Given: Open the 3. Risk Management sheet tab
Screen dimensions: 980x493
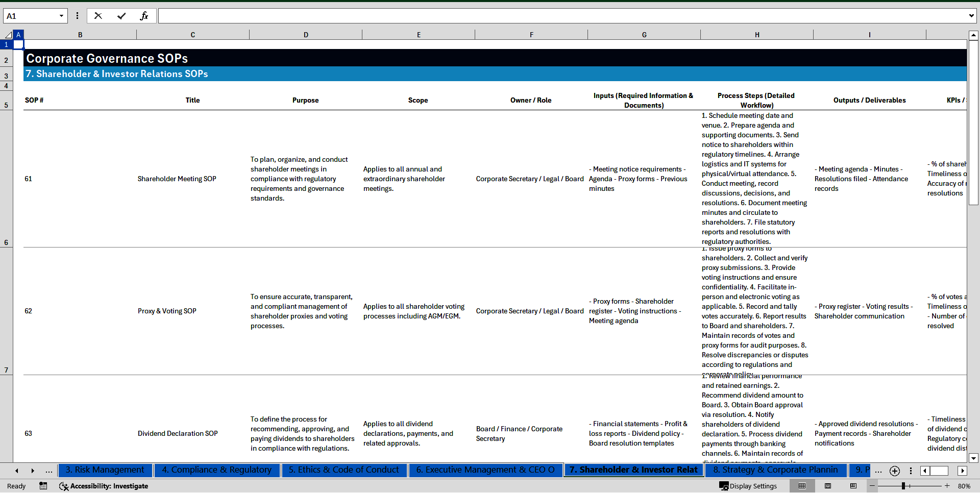Looking at the screenshot, I should tap(105, 470).
